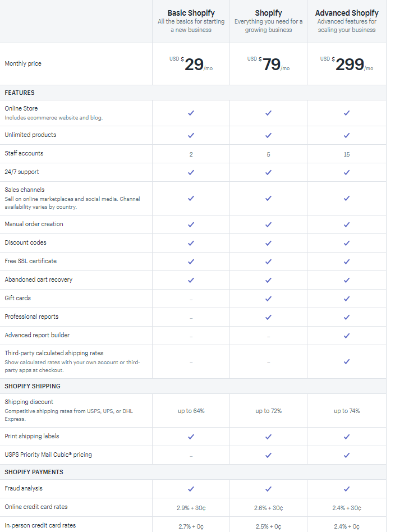Click the $299 monthly price

347,64
